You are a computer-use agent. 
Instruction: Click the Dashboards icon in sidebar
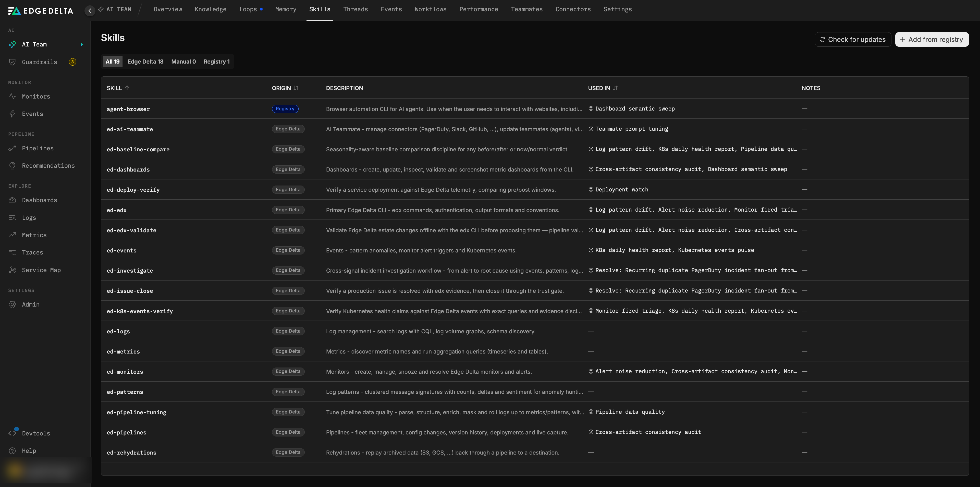(13, 200)
